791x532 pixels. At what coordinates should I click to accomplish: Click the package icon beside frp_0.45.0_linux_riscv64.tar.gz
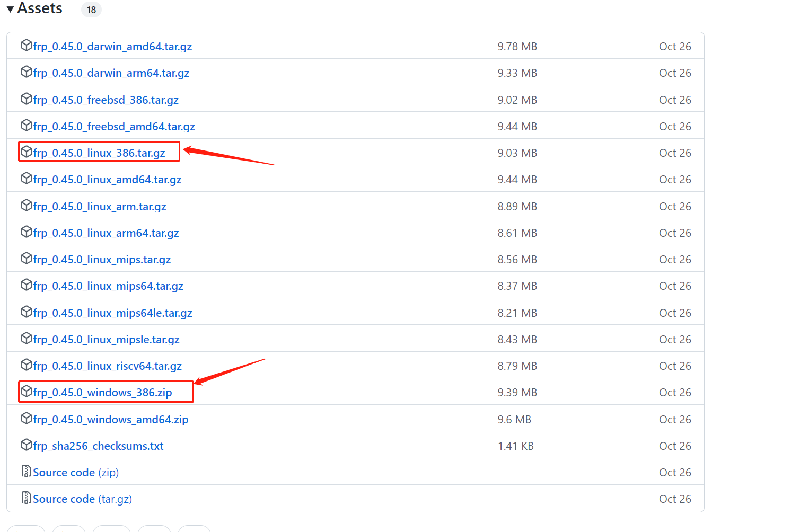click(x=27, y=365)
